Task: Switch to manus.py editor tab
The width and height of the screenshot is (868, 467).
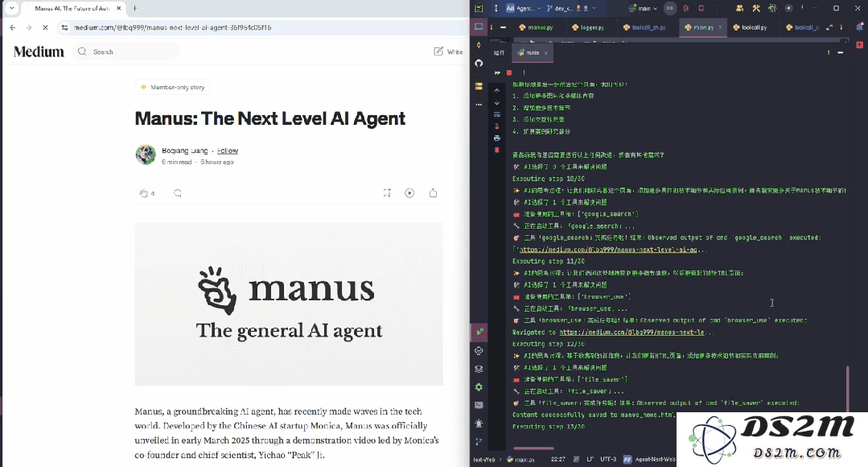Action: tap(536, 27)
